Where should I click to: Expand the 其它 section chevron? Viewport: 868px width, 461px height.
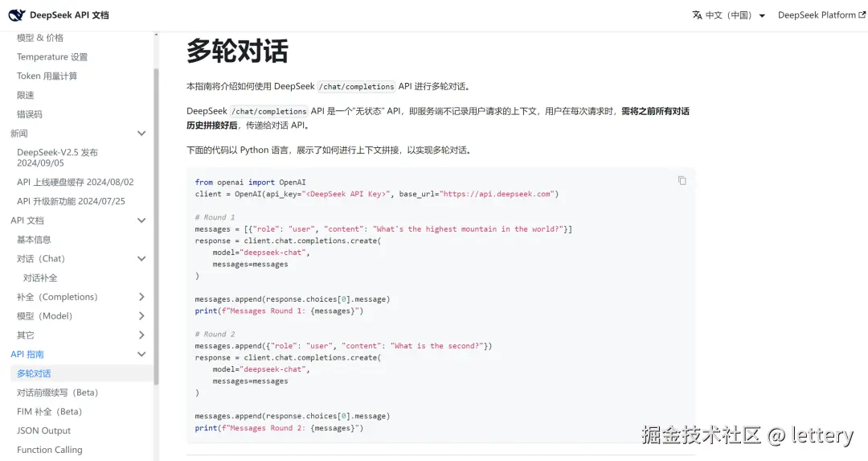click(141, 335)
